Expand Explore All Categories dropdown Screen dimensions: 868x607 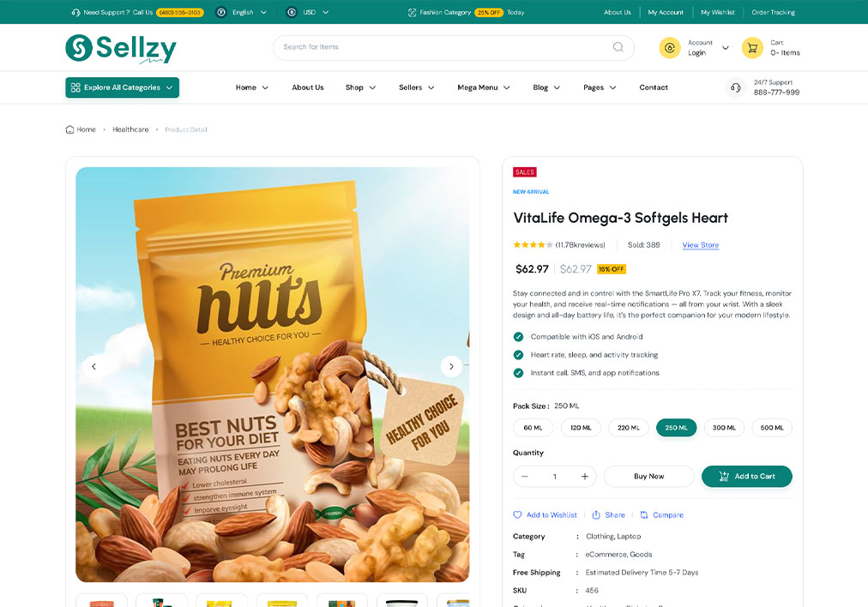point(123,87)
